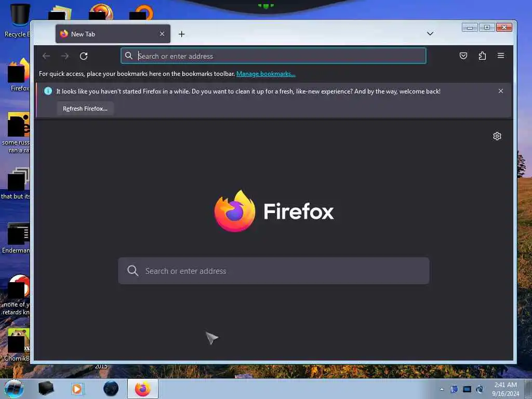Open a new tab with plus button
Screen dimensions: 532x399
pos(181,34)
